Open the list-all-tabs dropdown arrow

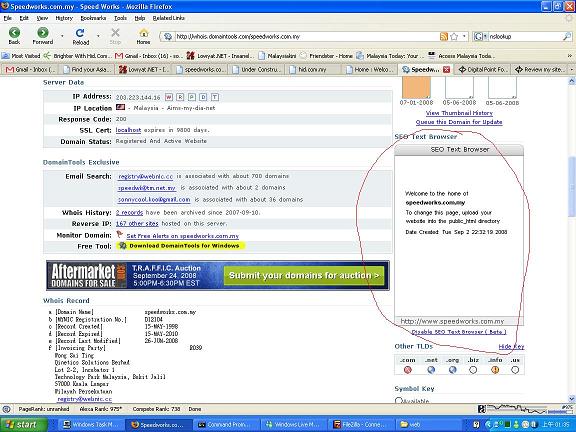coord(572,69)
